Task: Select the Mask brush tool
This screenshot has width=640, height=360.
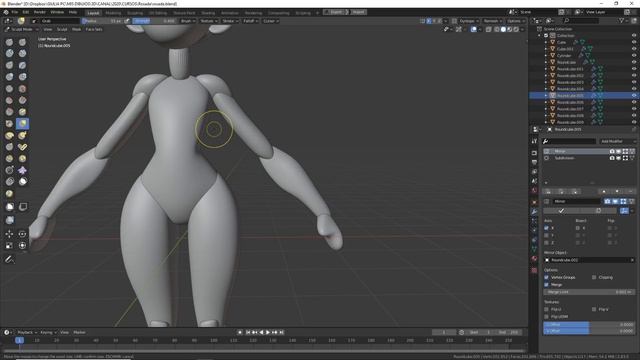Action: 22,182
